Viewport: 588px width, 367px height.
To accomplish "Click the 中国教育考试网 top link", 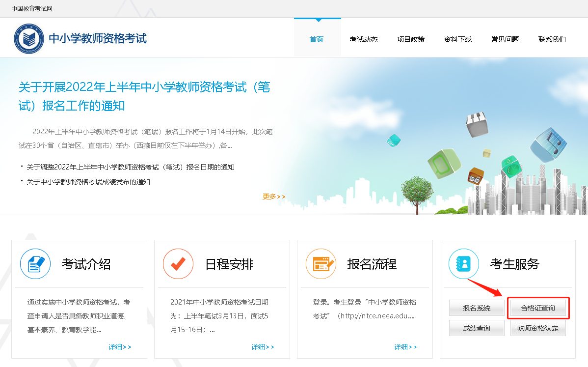I will point(32,9).
